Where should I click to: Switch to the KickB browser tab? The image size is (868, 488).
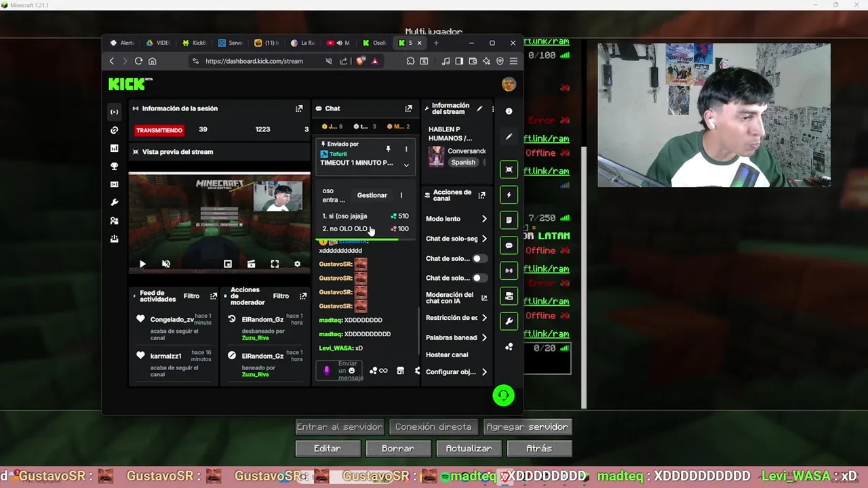pyautogui.click(x=194, y=43)
